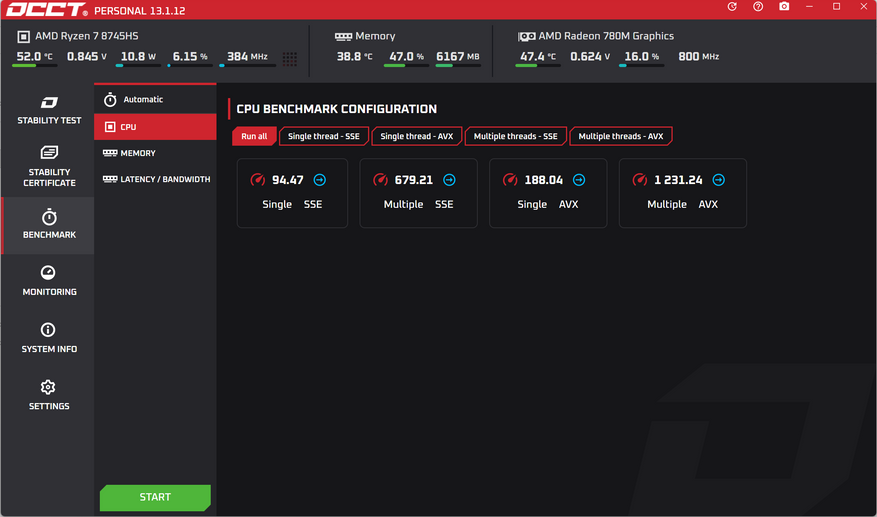Click the arrow next to 679.21 score
877x517 pixels.
(449, 180)
